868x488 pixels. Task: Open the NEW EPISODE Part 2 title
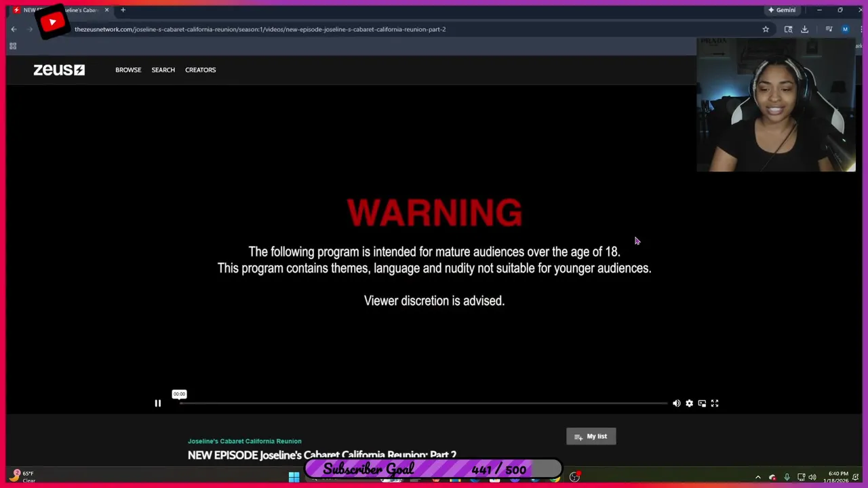[x=322, y=455]
